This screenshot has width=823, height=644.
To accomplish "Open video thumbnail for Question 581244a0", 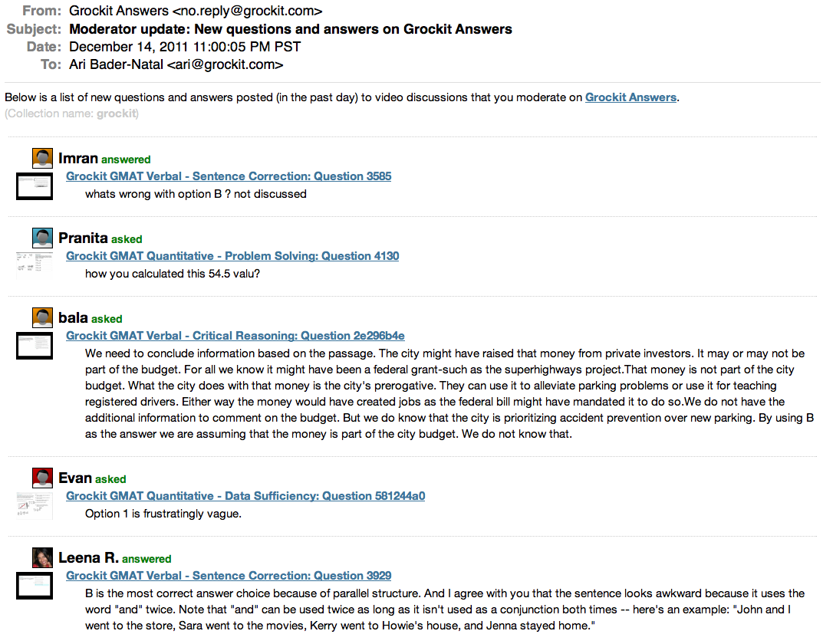I will coord(35,505).
